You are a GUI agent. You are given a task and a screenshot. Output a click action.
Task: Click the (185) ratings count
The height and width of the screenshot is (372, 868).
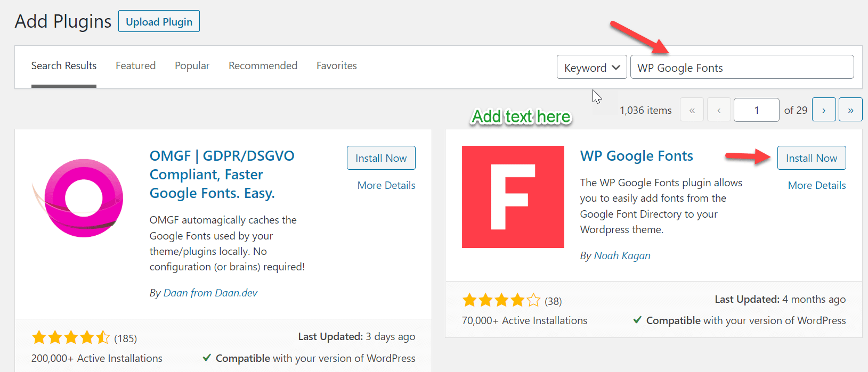click(125, 338)
